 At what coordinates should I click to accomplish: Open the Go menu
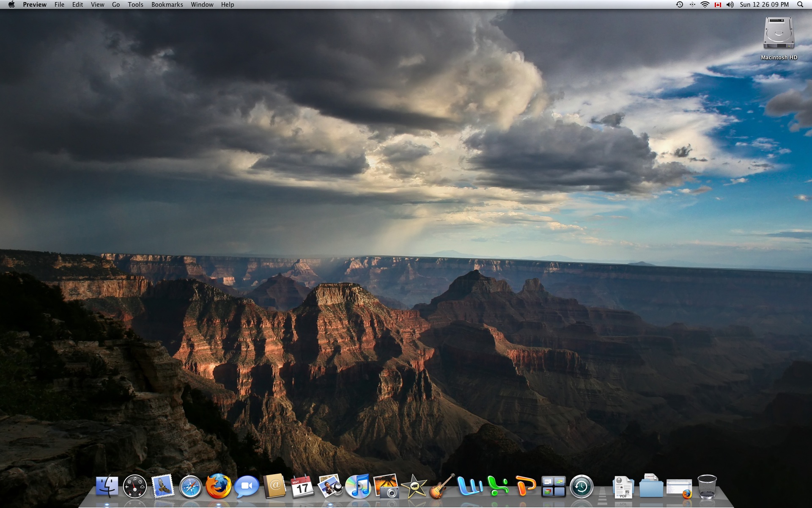coord(116,5)
